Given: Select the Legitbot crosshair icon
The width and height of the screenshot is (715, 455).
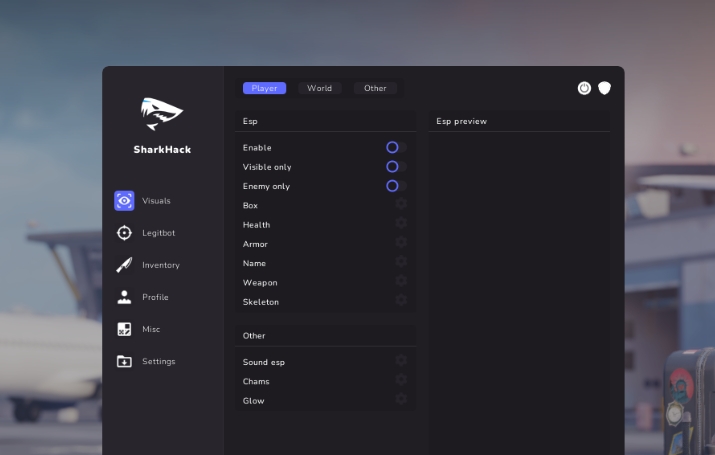Looking at the screenshot, I should coord(124,233).
